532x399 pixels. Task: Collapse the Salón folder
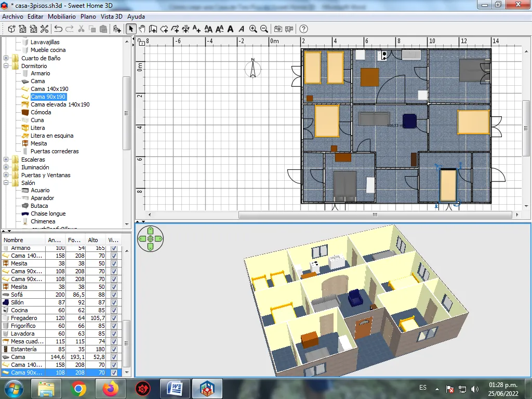[6, 183]
